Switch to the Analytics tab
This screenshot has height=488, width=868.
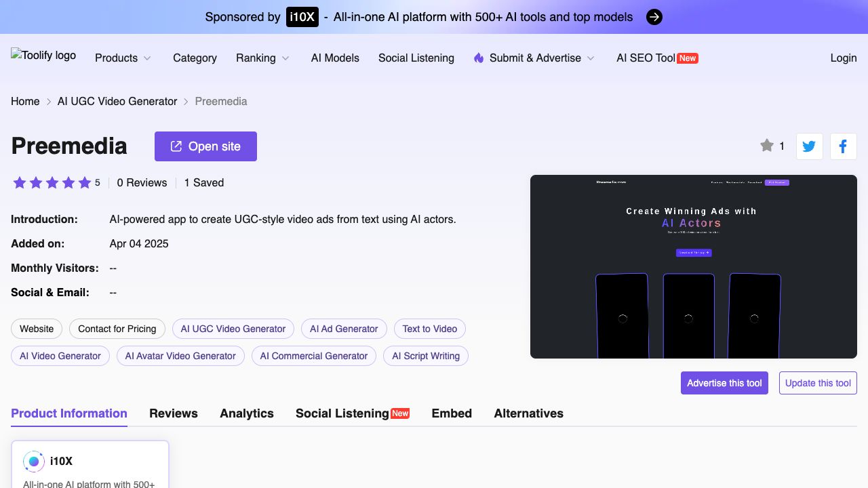point(247,413)
